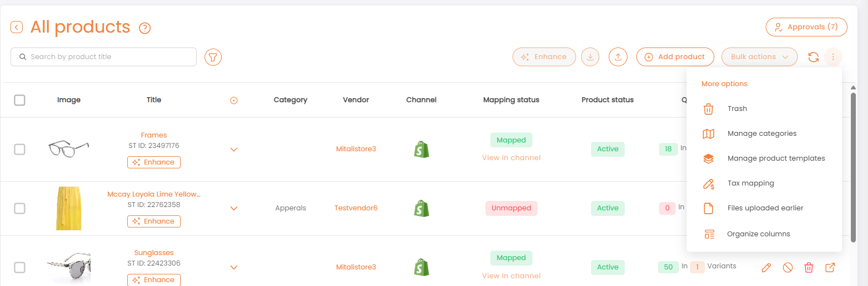Screen dimensions: 868x286
Task: Click the Unmapped status badge
Action: pos(511,208)
